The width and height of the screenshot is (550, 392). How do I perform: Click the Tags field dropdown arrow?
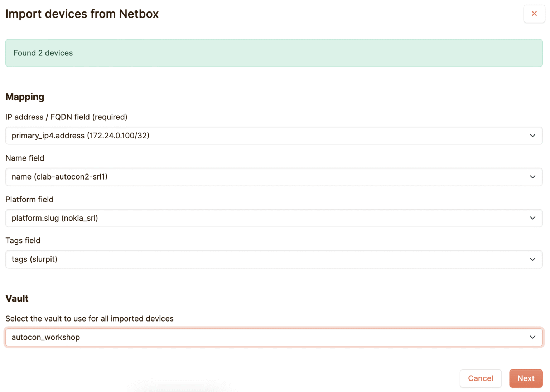click(532, 259)
